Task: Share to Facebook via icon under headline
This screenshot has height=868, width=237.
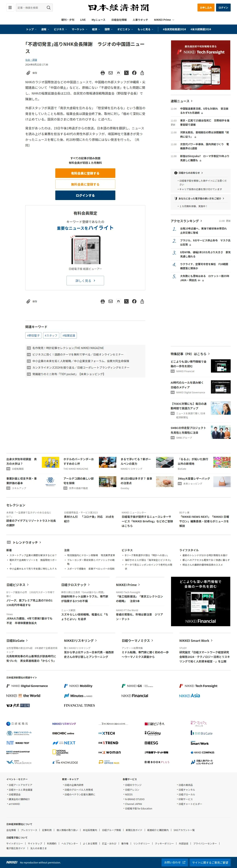Action: (134, 73)
